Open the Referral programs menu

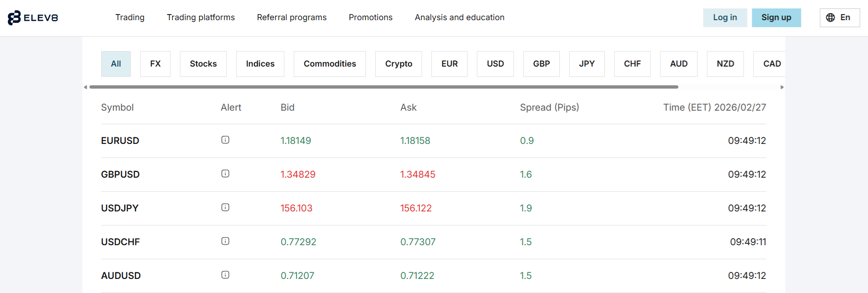pos(292,17)
